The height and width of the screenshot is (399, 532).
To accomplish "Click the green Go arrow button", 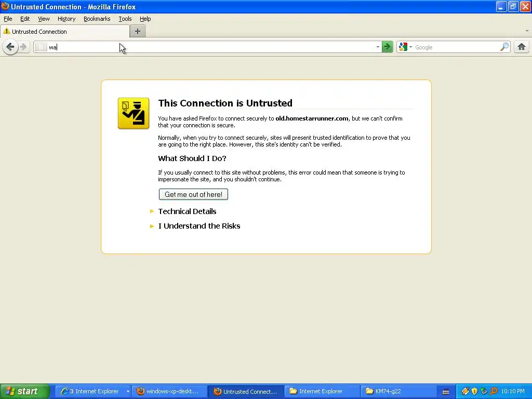I will (x=387, y=47).
